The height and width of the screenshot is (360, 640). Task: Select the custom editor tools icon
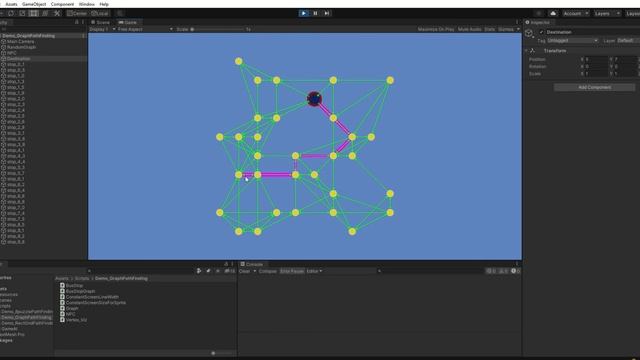[x=57, y=13]
